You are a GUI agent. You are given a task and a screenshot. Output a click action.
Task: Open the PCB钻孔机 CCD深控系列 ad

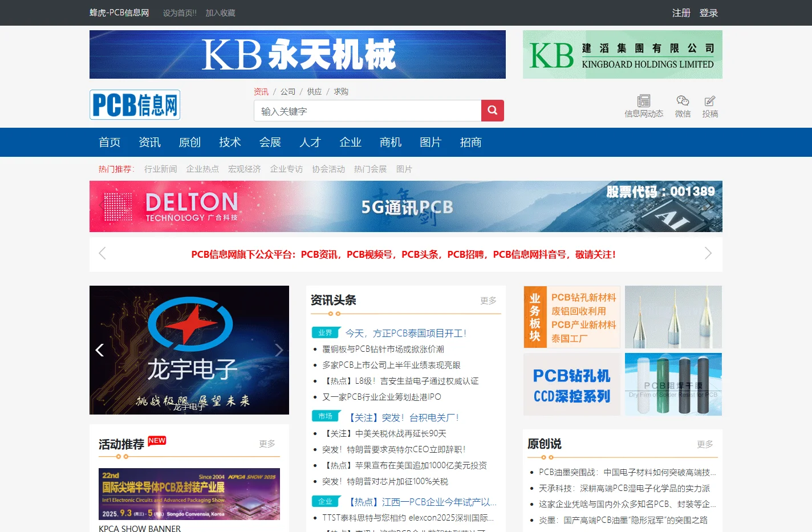572,384
